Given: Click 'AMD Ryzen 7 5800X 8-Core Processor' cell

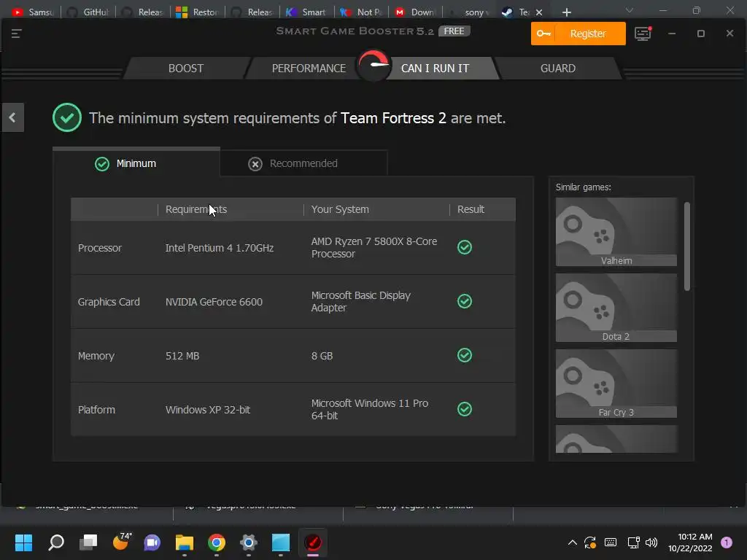Looking at the screenshot, I should point(374,248).
